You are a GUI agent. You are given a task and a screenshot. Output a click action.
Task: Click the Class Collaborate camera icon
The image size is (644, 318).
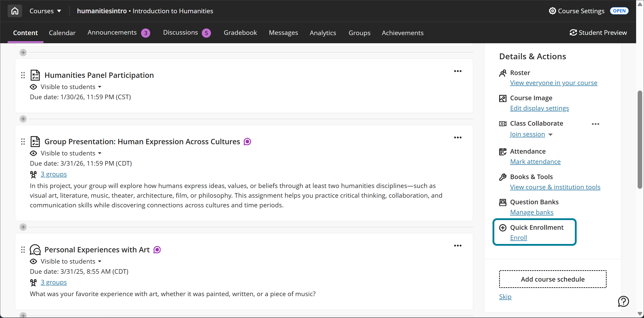point(503,124)
